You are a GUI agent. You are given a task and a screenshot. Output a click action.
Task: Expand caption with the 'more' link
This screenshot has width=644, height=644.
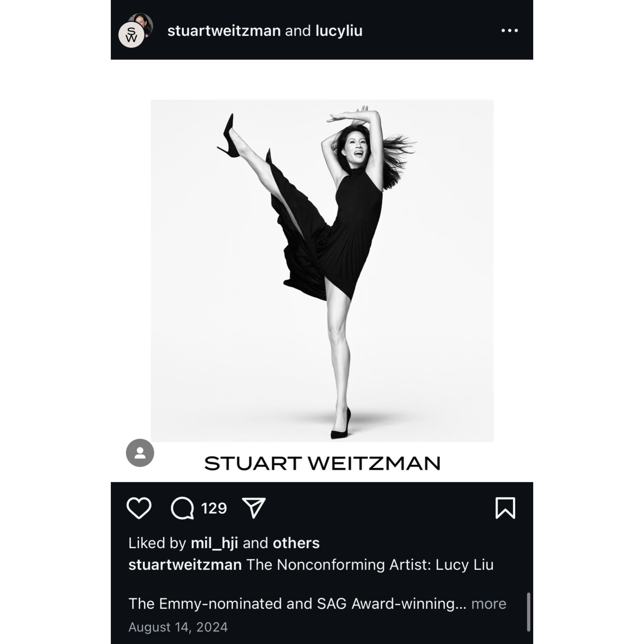[x=489, y=604]
